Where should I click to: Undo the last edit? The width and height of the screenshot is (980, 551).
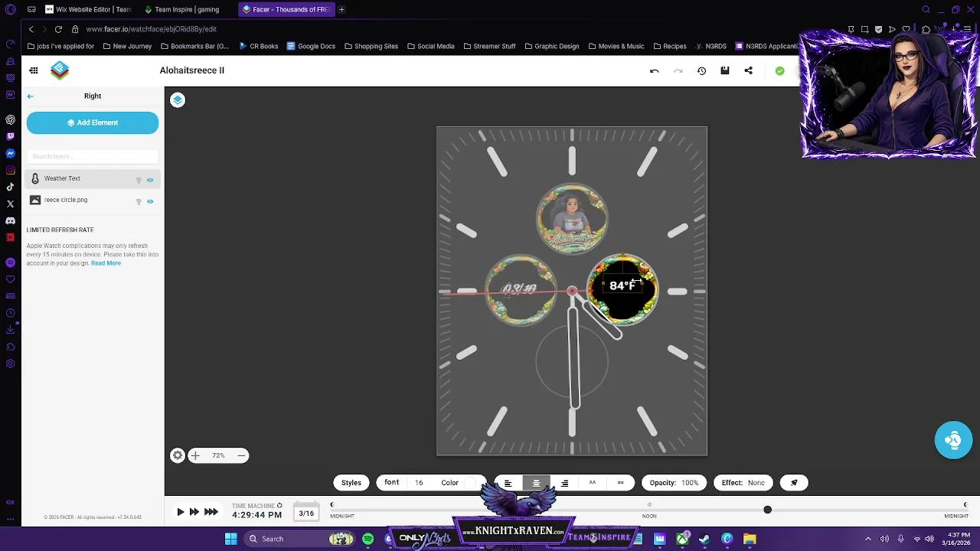point(654,71)
